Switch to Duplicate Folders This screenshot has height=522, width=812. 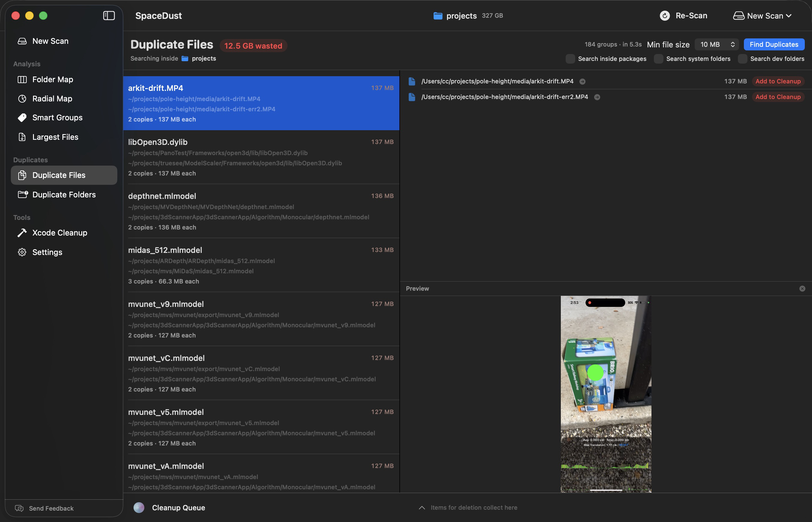(x=64, y=195)
